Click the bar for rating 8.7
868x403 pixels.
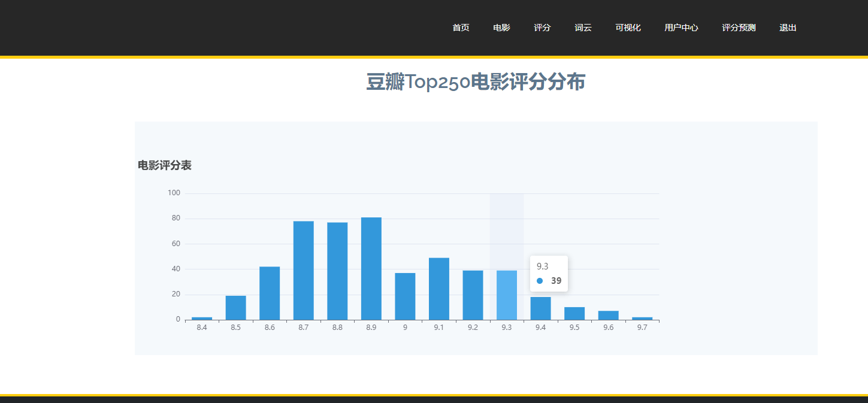point(303,271)
